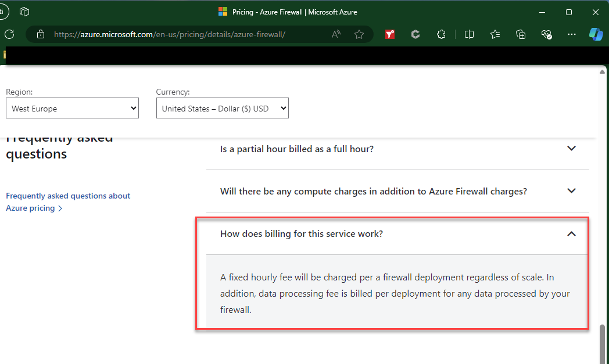
Task: Open the gray hexagon extension icon
Action: (415, 34)
